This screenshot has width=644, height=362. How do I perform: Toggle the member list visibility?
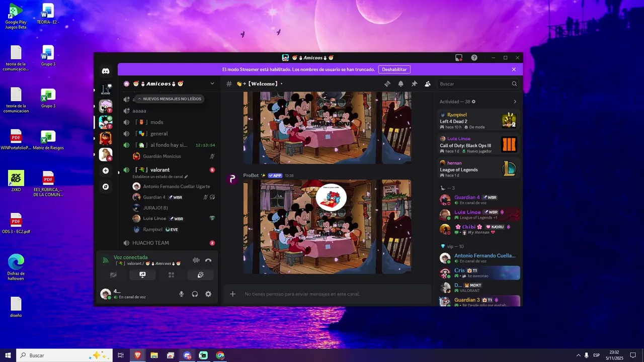(x=428, y=84)
